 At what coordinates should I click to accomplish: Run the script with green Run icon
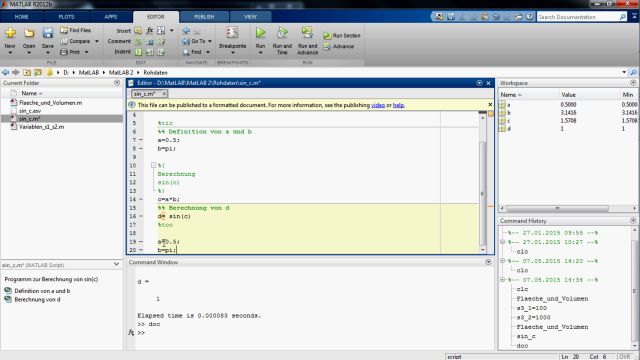click(x=260, y=33)
